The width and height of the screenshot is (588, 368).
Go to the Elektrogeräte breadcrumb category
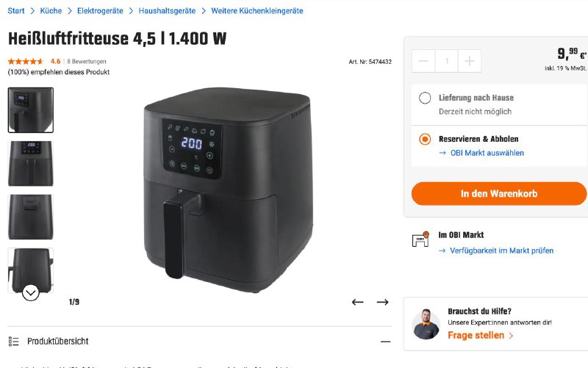[100, 11]
